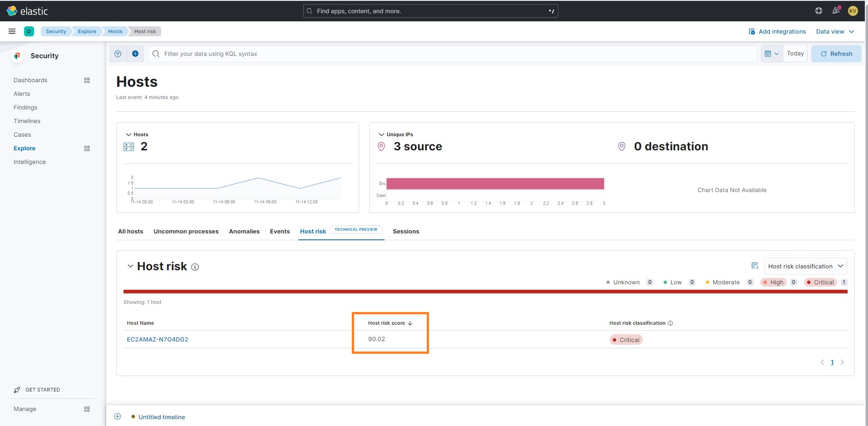
Task: Open the Host risk classification dropdown
Action: click(805, 266)
